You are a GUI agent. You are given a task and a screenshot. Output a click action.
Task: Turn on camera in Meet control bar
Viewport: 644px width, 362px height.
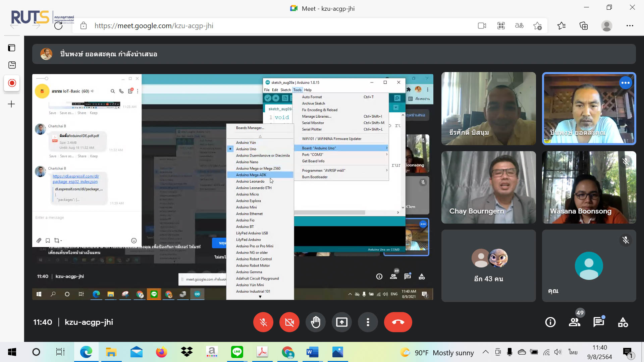[289, 322]
